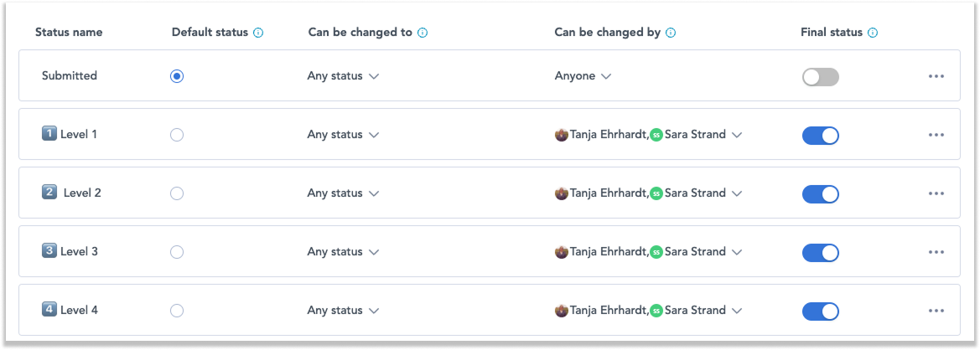Click info icon next to Default status
The height and width of the screenshot is (350, 980).
pyautogui.click(x=258, y=33)
